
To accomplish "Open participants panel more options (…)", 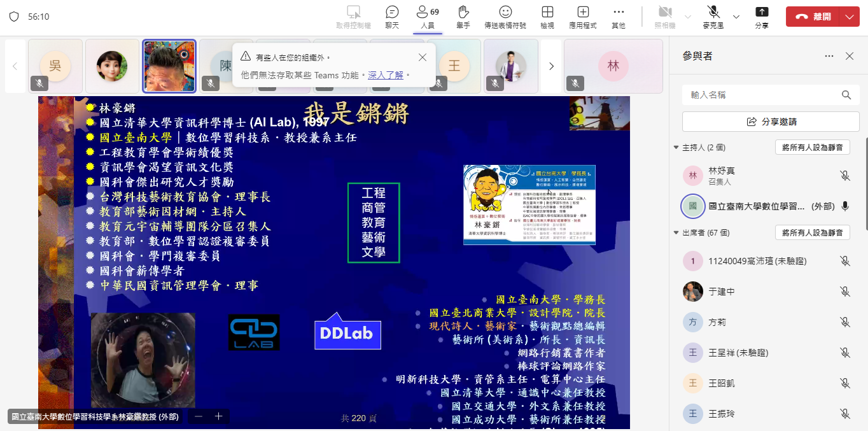I will pos(829,56).
